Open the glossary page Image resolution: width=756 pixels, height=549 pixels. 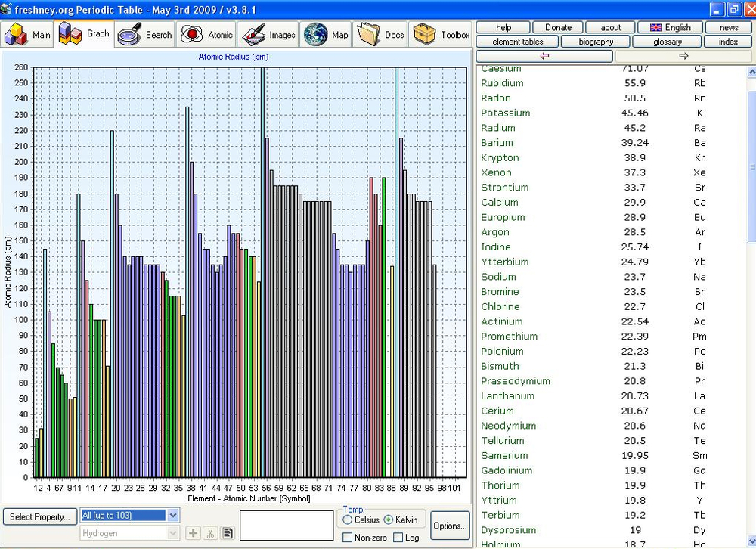tap(667, 42)
